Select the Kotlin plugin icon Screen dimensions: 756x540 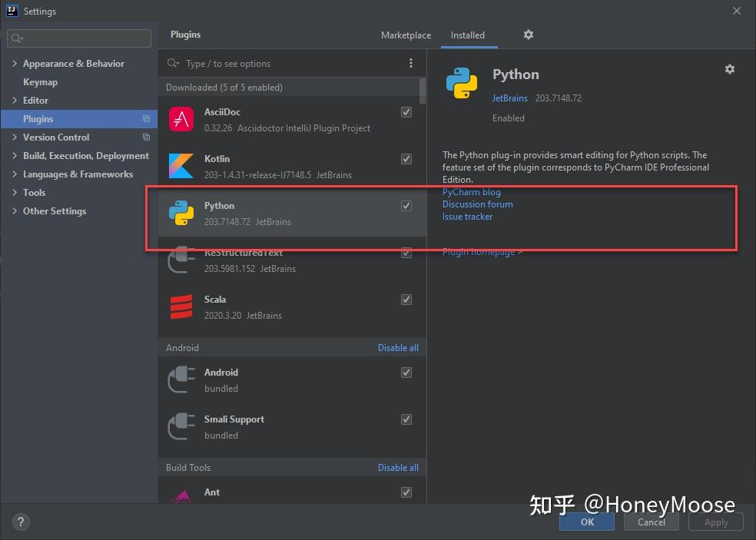(181, 166)
